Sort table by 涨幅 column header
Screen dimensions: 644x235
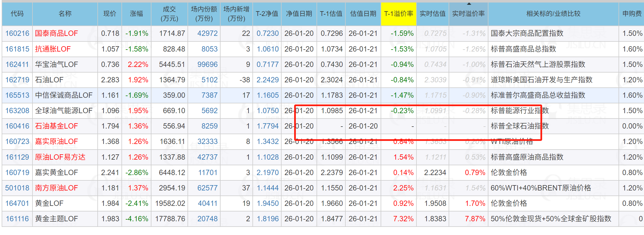136,14
